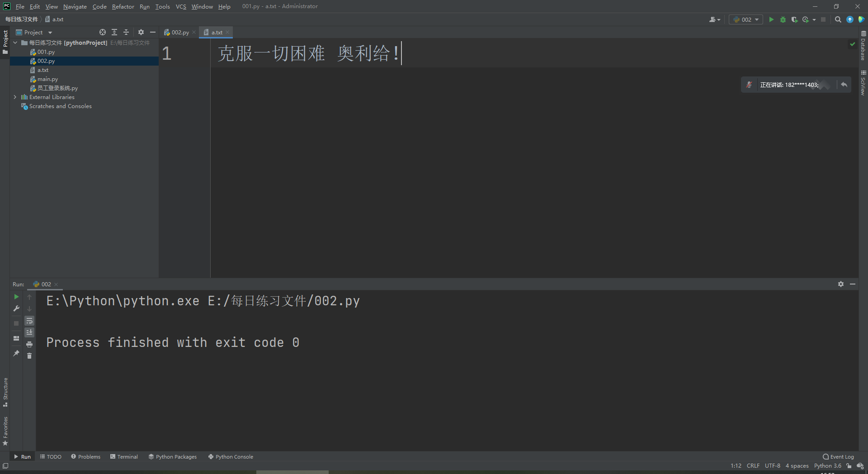Screen dimensions: 868x474
Task: Close the 002.py editor tab
Action: pos(194,32)
